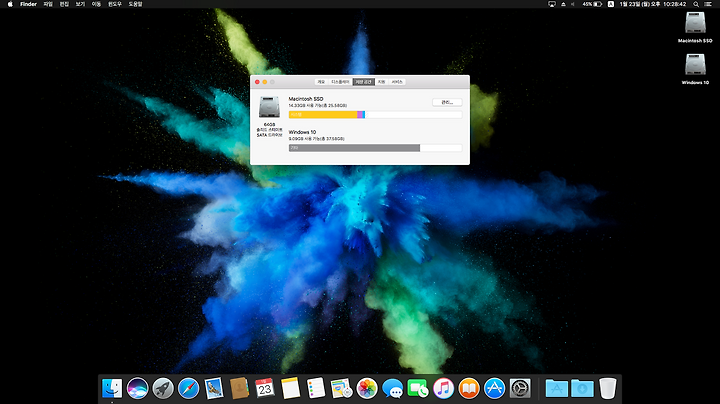Click purple segment of Macintosh SSD bar
Viewport: 720px width, 404px height.
point(360,115)
